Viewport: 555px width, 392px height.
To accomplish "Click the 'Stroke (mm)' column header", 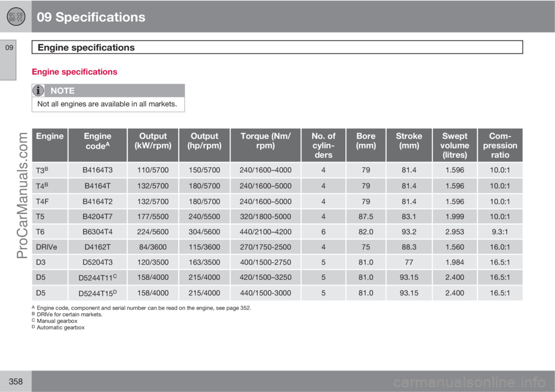I will tap(409, 145).
